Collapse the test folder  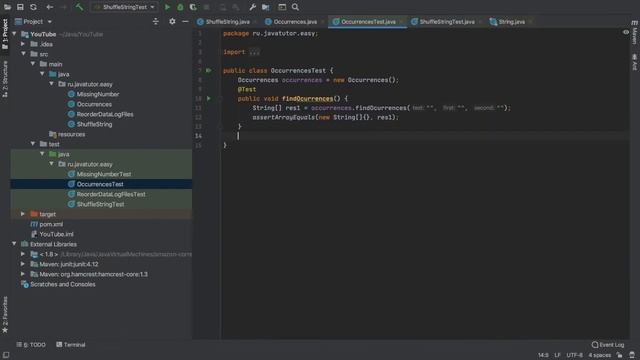point(33,144)
